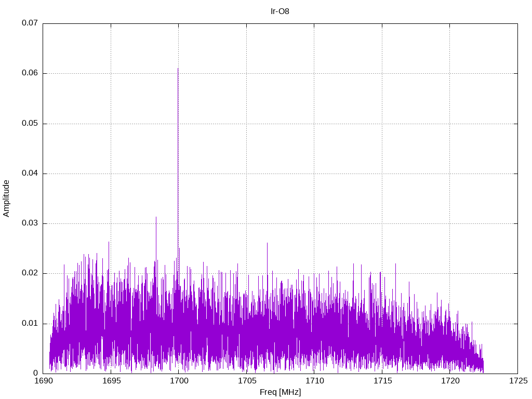Select the Freq [MHz] x-axis label

click(x=280, y=392)
